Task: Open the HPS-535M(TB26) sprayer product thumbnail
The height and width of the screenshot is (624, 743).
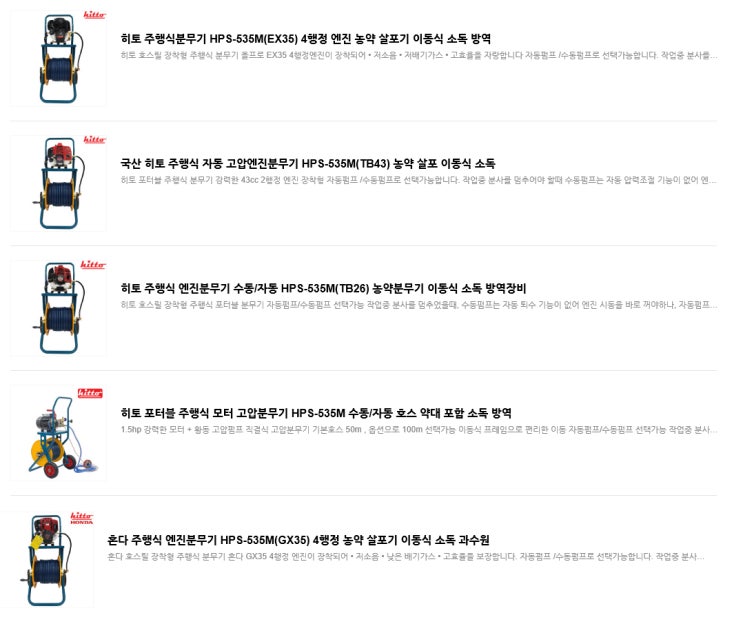Action: click(x=58, y=307)
